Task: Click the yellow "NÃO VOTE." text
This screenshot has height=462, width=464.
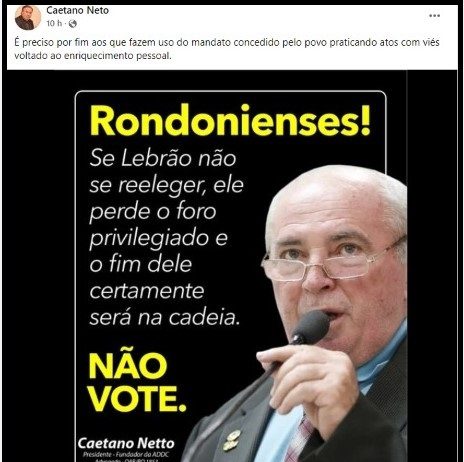Action: 137,383
